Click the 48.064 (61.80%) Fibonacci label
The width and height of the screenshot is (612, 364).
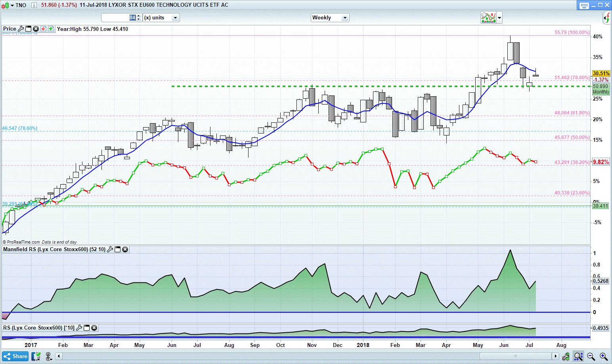tap(572, 113)
